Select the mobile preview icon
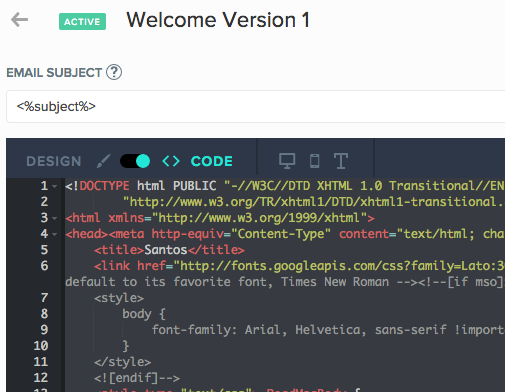This screenshot has height=392, width=505. (x=315, y=161)
